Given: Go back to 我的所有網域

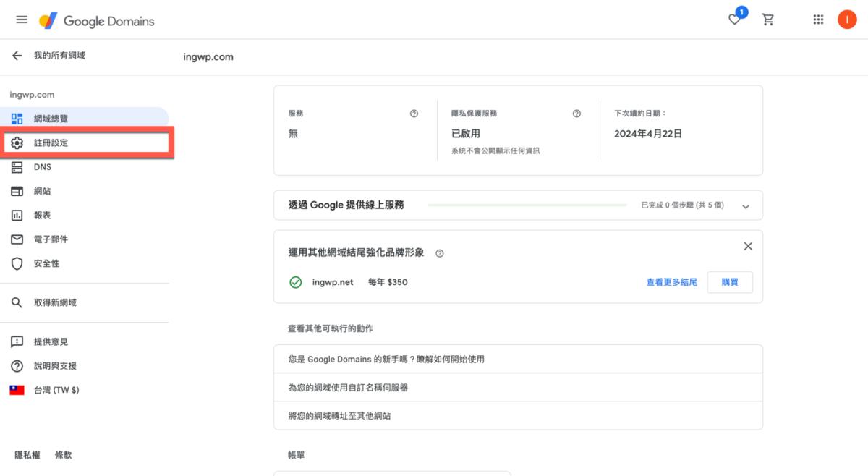Looking at the screenshot, I should pyautogui.click(x=59, y=56).
